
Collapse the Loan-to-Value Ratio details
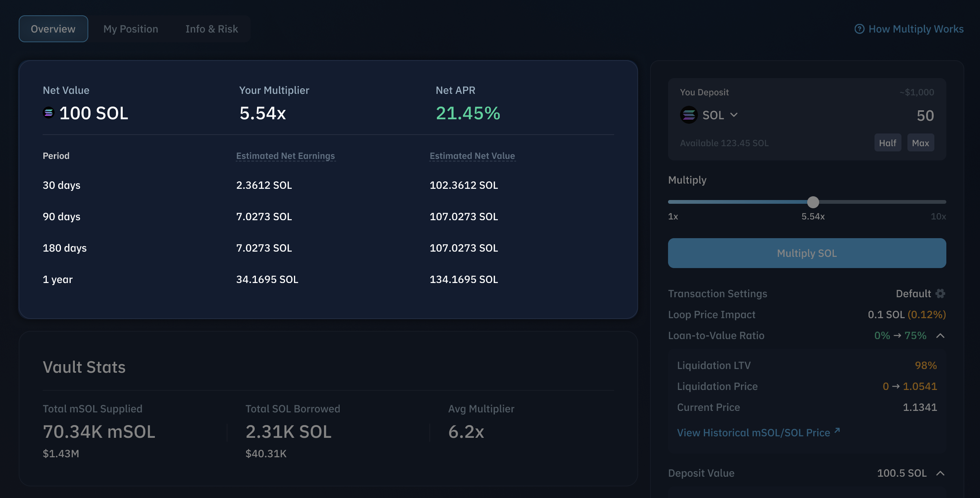940,336
